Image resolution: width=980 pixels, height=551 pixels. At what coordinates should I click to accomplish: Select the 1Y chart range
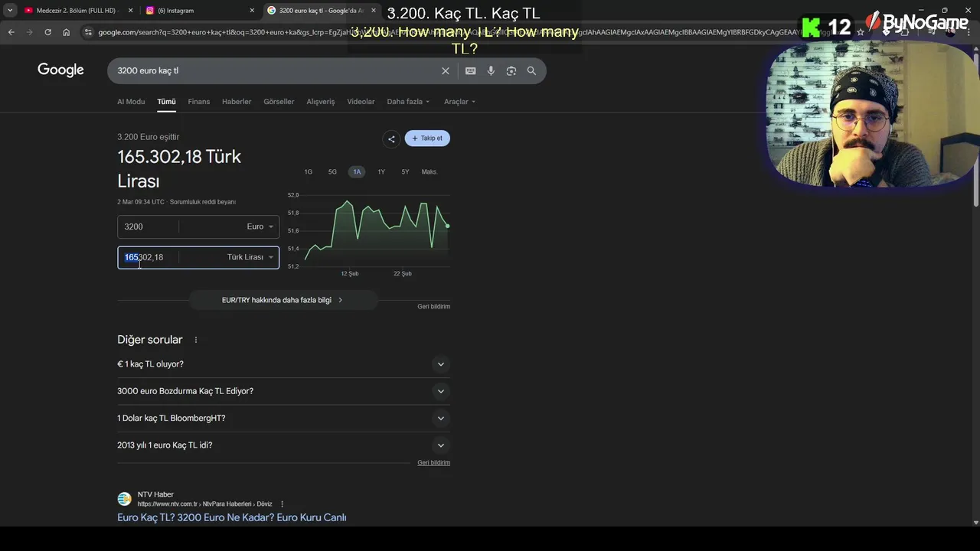tap(381, 172)
